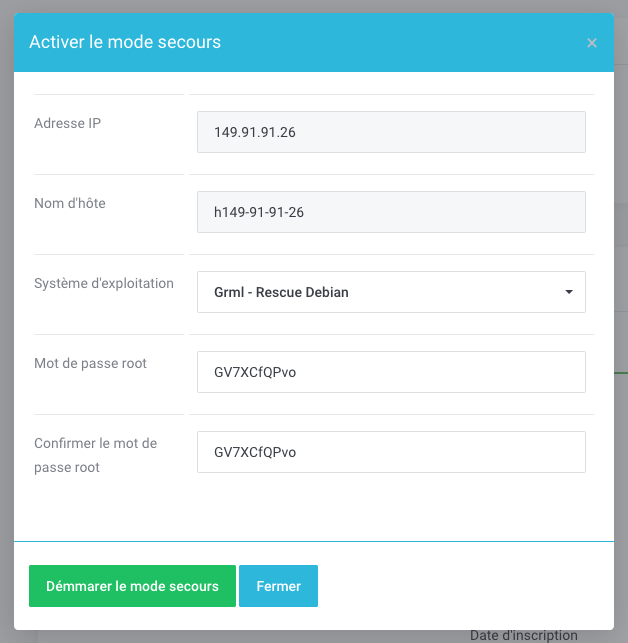This screenshot has width=628, height=643.
Task: Click the Système d'exploitation label
Action: (x=104, y=283)
